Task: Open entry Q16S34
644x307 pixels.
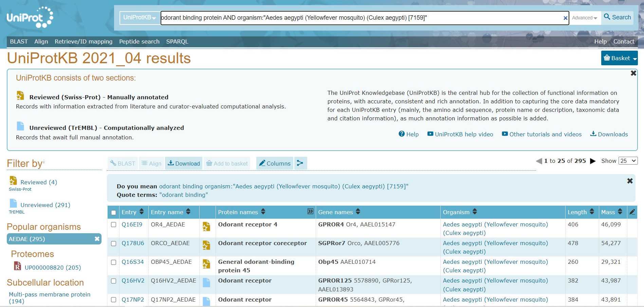Action: [133, 262]
